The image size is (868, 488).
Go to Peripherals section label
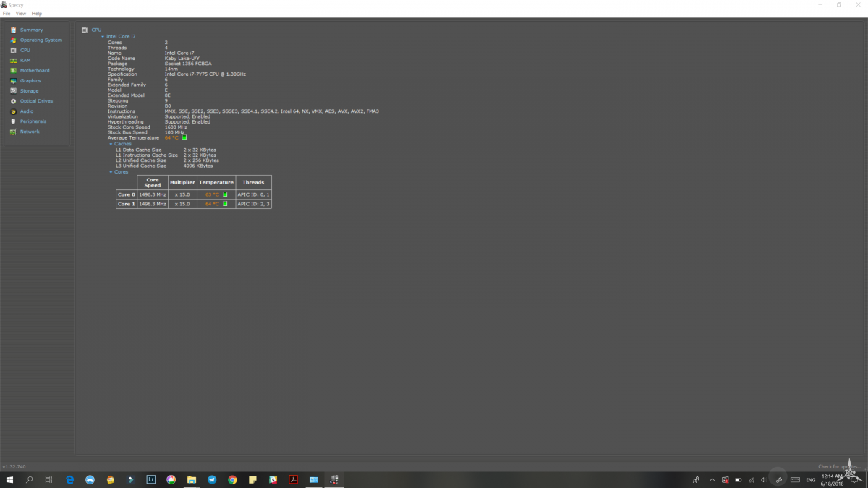33,121
